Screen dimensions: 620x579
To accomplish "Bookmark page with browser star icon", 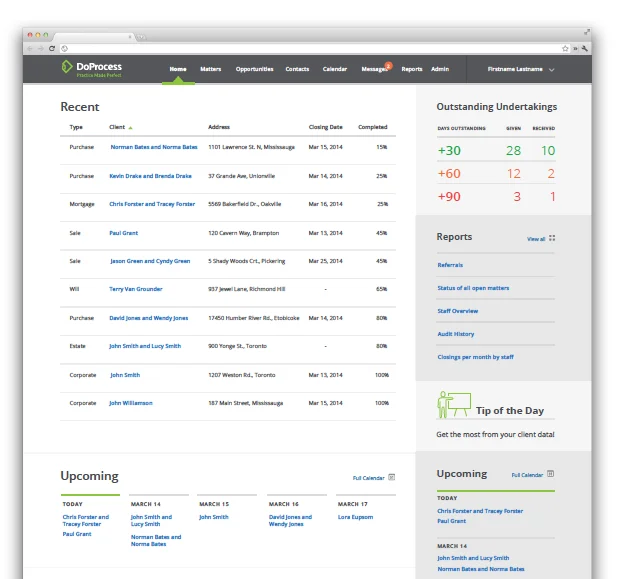I will (565, 48).
